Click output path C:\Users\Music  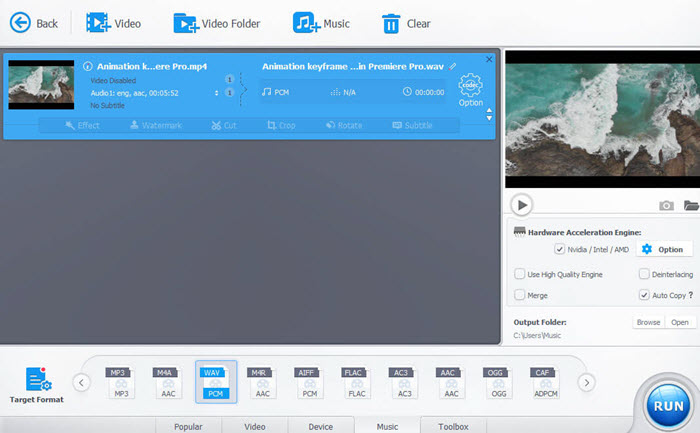pyautogui.click(x=537, y=335)
